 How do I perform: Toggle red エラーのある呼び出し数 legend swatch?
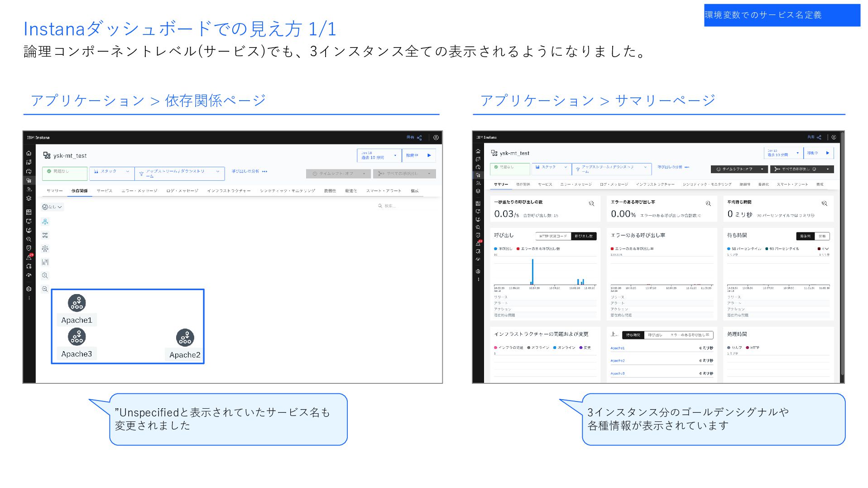click(x=518, y=249)
